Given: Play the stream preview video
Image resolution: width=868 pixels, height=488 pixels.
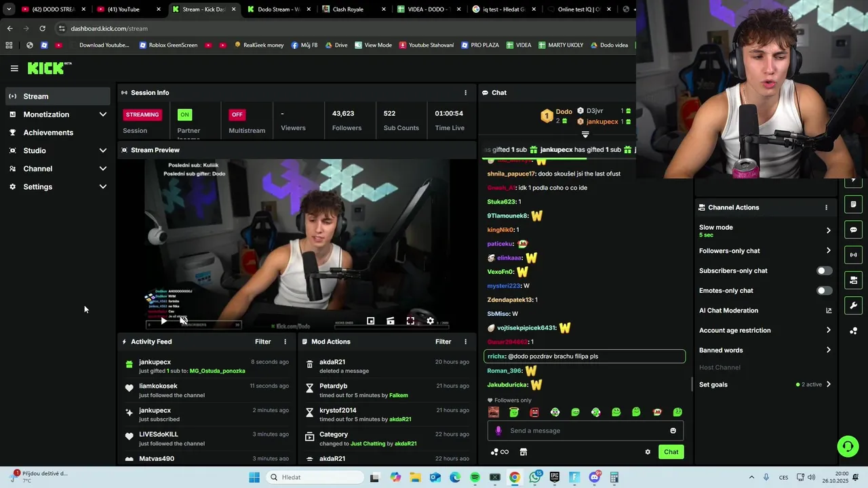Looking at the screenshot, I should tap(163, 321).
